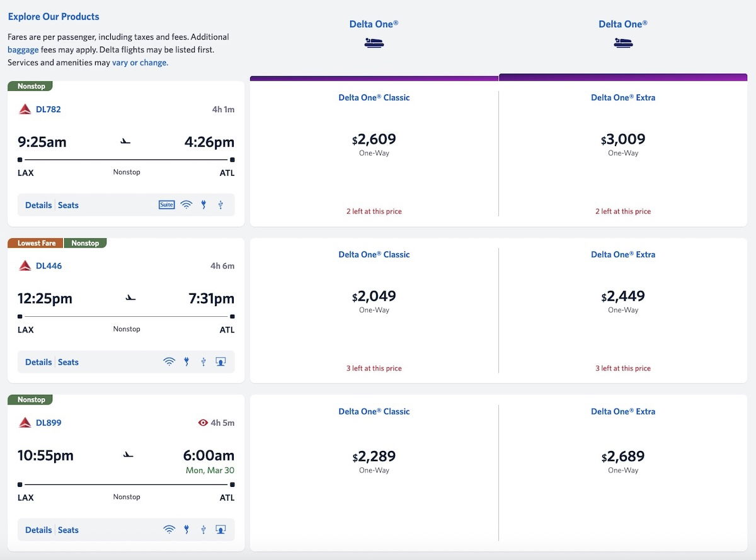Click the red-eye indicator beside DL899 duration
The width and height of the screenshot is (756, 560).
201,423
